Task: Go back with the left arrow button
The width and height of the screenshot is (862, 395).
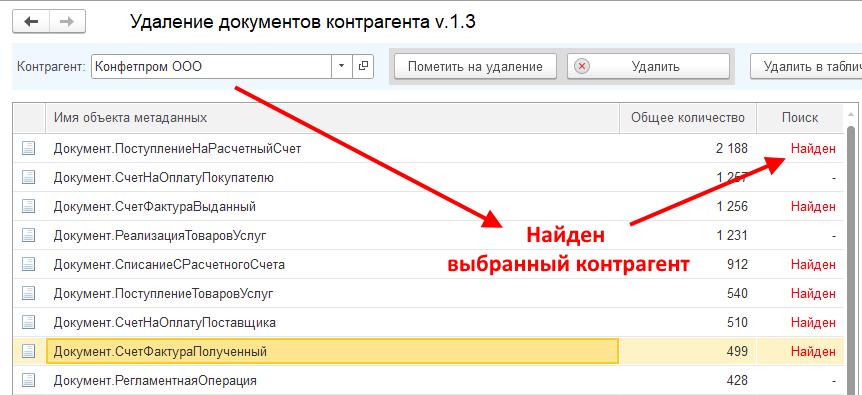Action: click(31, 22)
